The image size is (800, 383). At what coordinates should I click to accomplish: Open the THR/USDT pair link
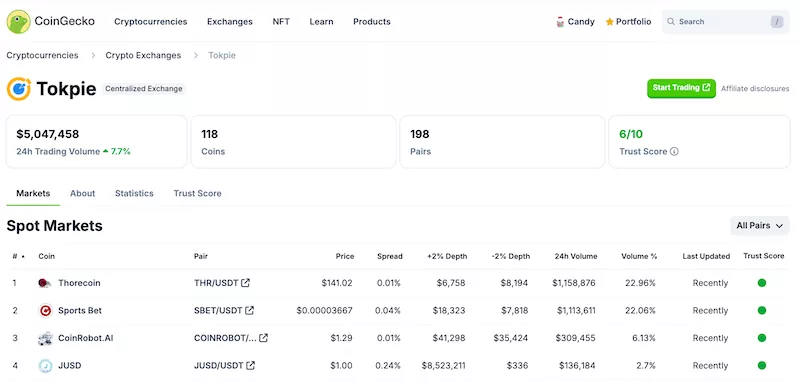coord(216,283)
